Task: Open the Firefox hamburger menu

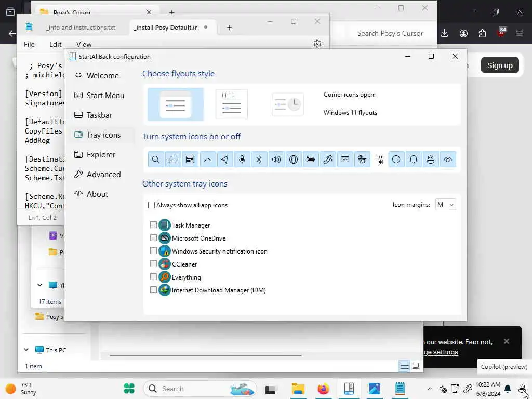Action: tap(520, 33)
